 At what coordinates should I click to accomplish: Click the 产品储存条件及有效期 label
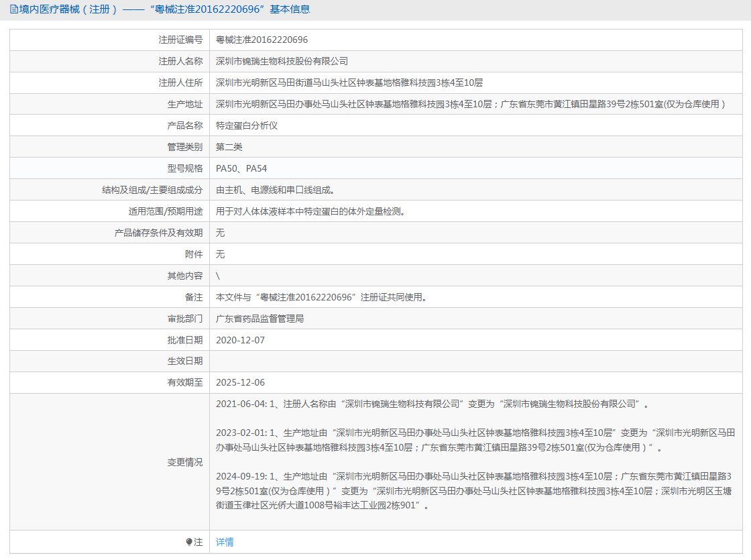click(158, 233)
